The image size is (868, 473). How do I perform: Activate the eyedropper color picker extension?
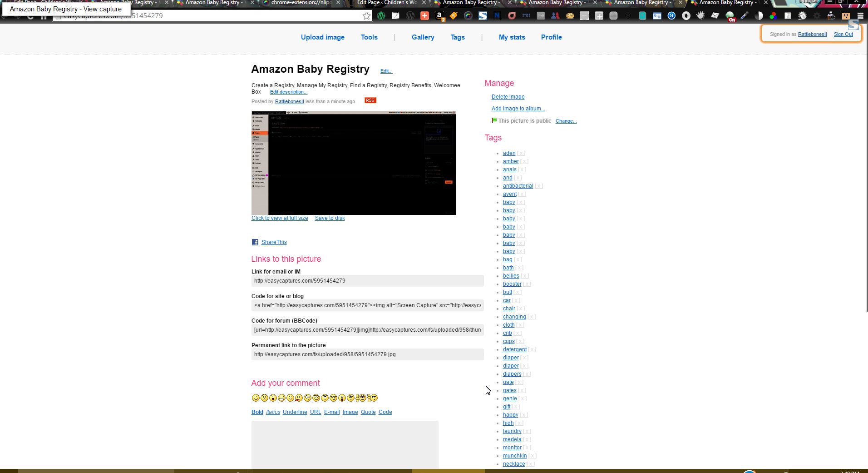click(x=744, y=16)
